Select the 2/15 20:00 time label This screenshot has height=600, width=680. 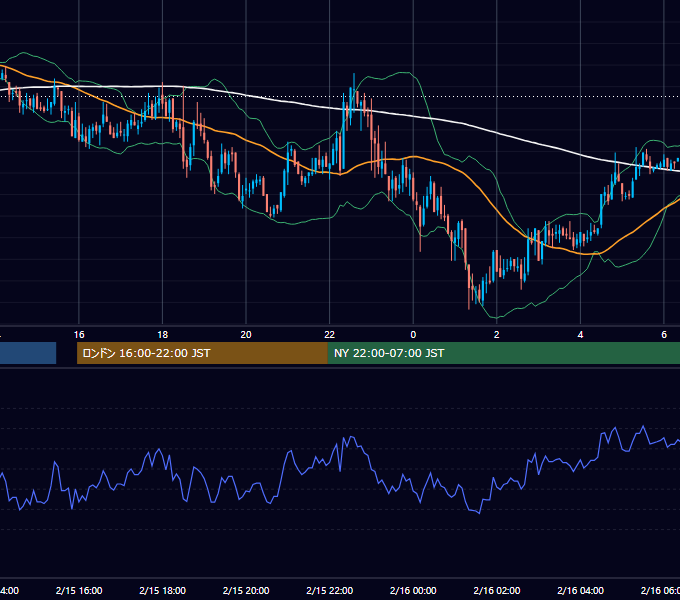246,590
